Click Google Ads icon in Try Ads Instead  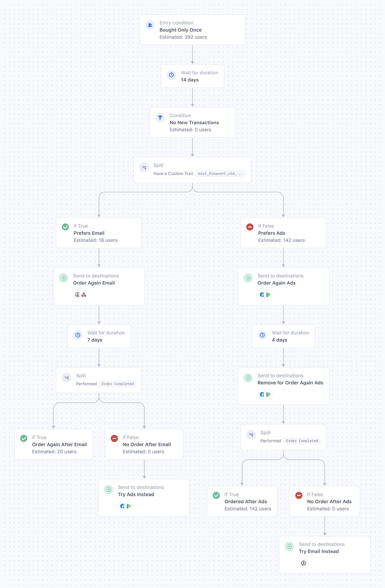[129, 506]
